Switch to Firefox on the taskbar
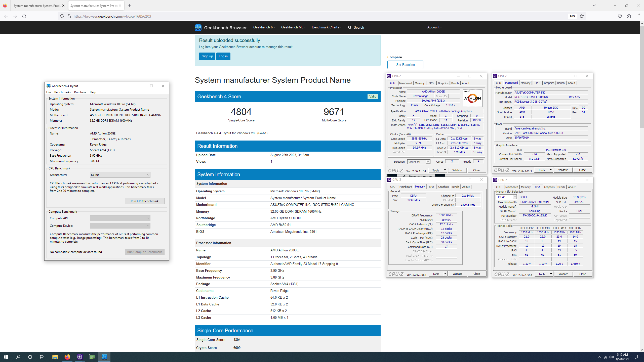Viewport: 644px width, 362px height. coord(67,357)
